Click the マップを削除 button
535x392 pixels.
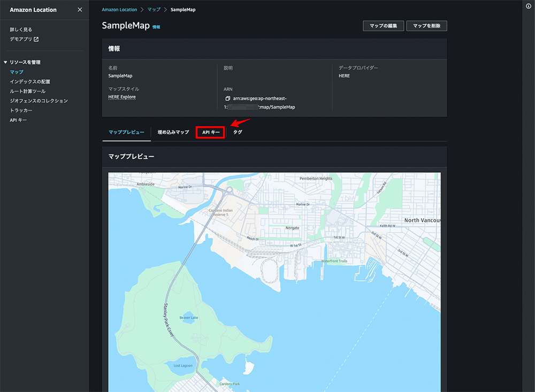click(426, 25)
